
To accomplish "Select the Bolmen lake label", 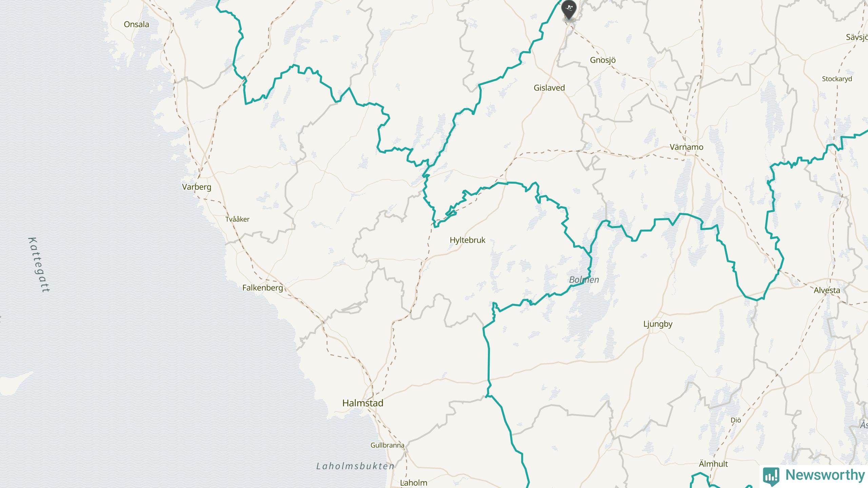I will pyautogui.click(x=584, y=280).
